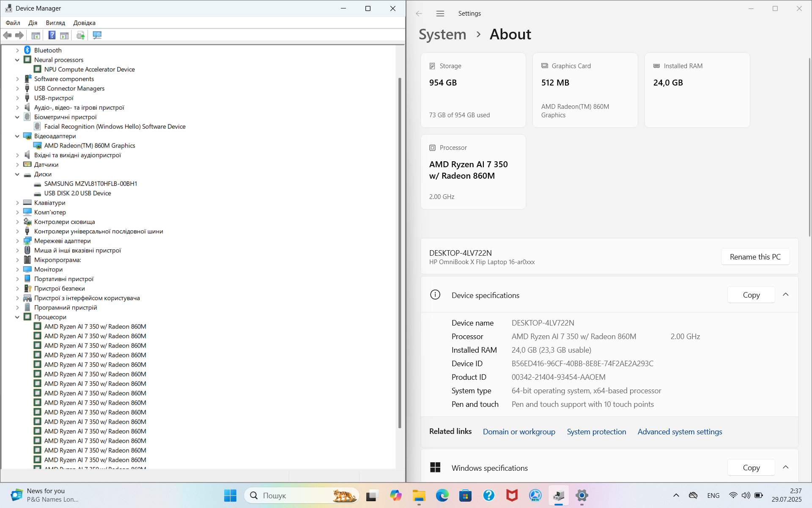The image size is (812, 508).
Task: Click the Back arrow in Device Manager toolbar
Action: (x=7, y=35)
